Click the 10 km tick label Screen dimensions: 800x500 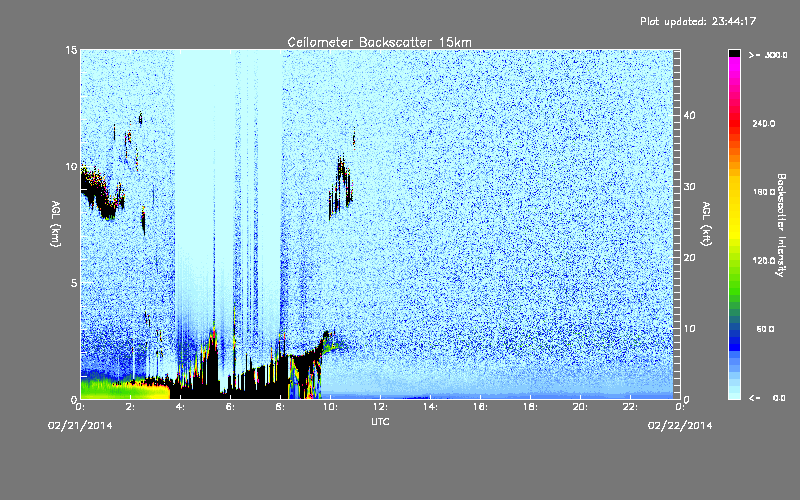[x=71, y=166]
